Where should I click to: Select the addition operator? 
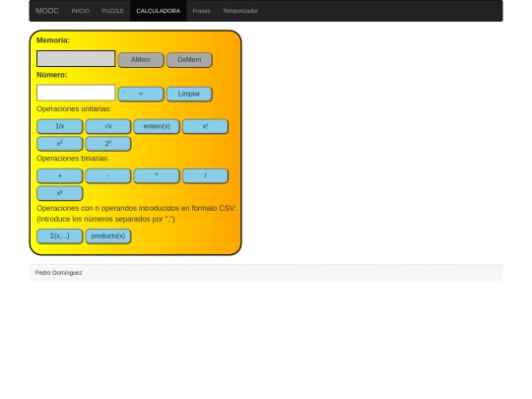click(x=60, y=175)
